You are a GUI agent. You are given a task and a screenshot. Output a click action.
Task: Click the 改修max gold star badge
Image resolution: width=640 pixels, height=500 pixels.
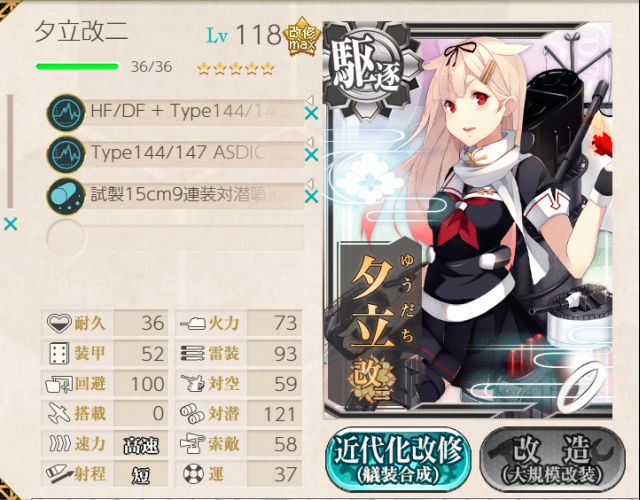click(302, 37)
